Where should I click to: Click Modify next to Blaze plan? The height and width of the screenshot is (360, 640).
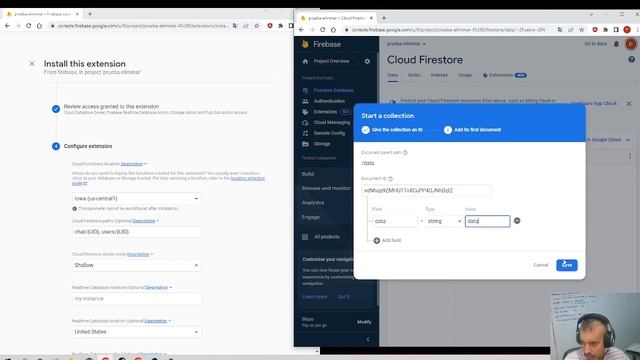(x=364, y=322)
